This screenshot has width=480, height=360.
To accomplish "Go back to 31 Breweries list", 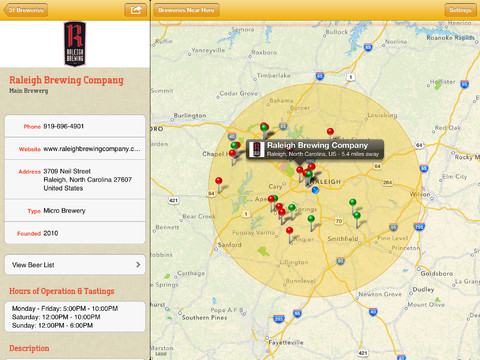I will pyautogui.click(x=26, y=10).
